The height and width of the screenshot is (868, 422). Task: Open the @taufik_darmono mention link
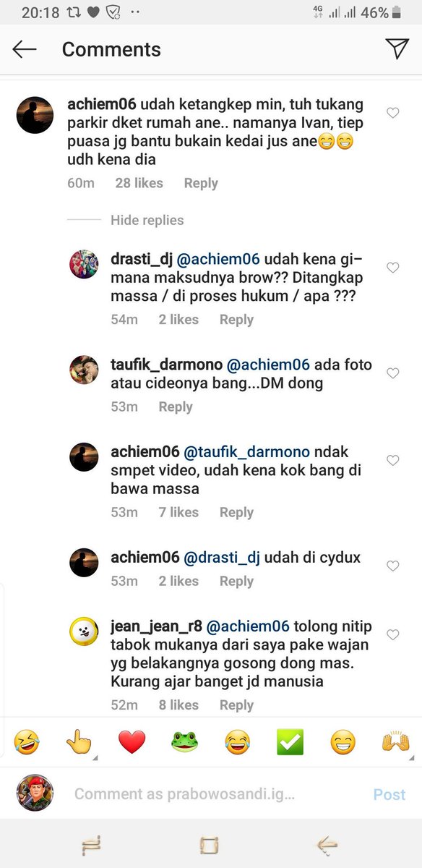click(246, 451)
